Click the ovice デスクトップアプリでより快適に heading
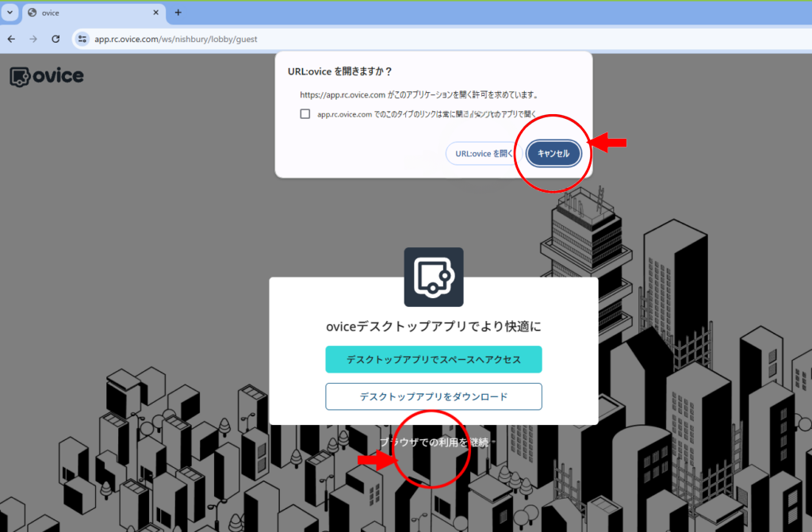The image size is (812, 532). coord(434,327)
